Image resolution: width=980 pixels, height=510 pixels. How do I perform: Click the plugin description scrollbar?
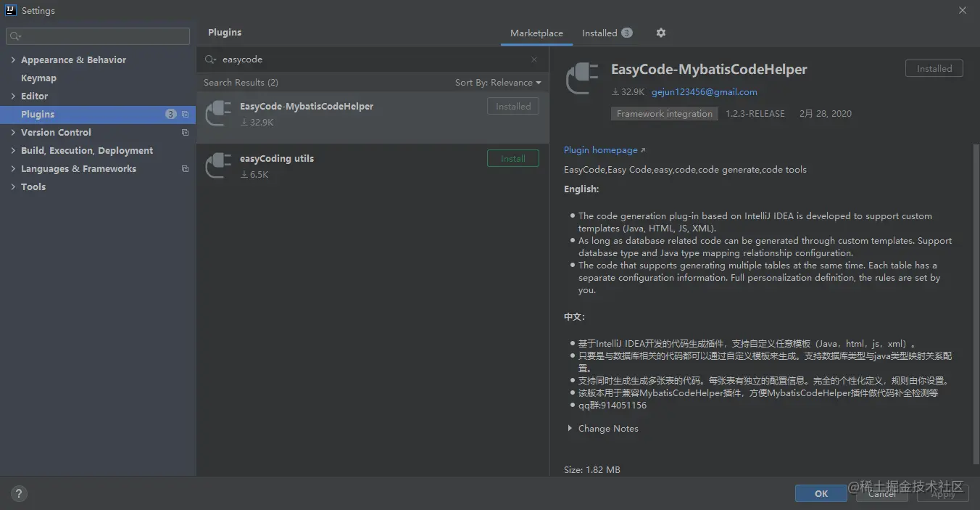(x=975, y=303)
